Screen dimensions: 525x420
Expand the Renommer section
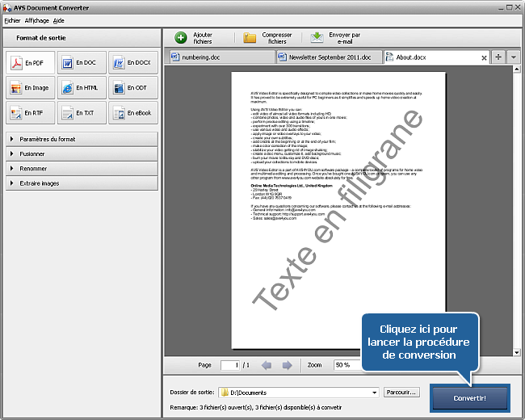[82, 169]
